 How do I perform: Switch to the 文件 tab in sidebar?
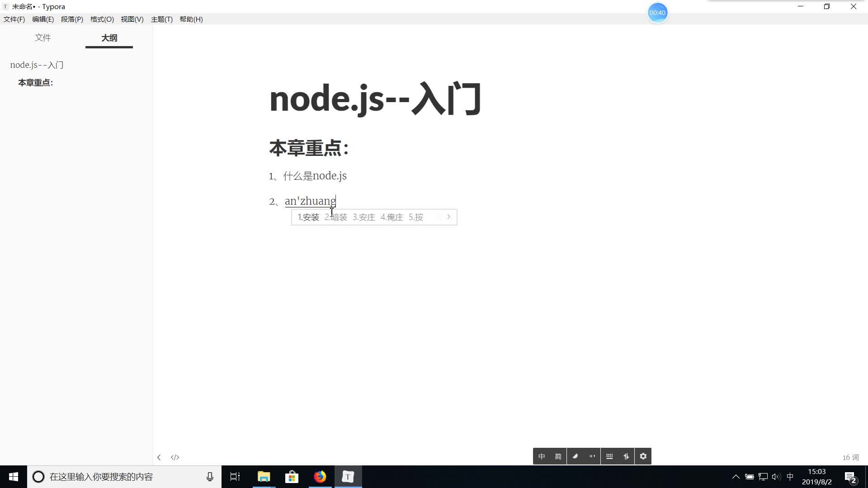tap(42, 38)
